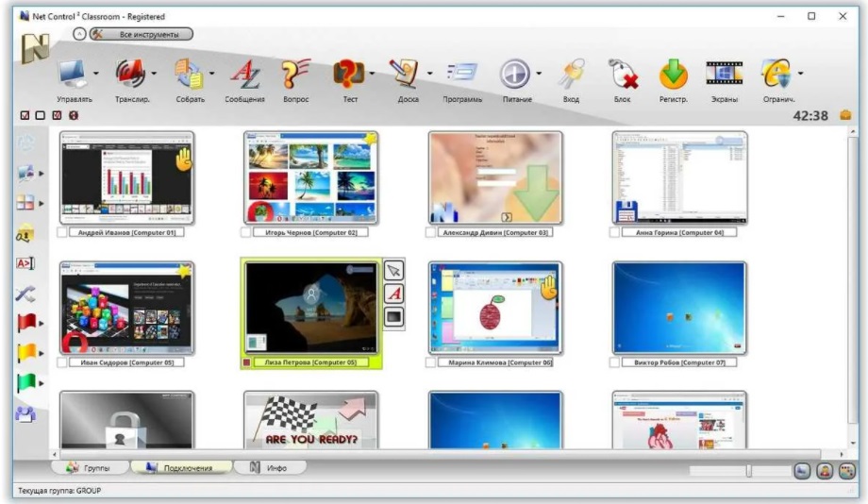This screenshot has height=504, width=868.
Task: Expand the Управлять dropdown arrow
Action: (x=96, y=75)
